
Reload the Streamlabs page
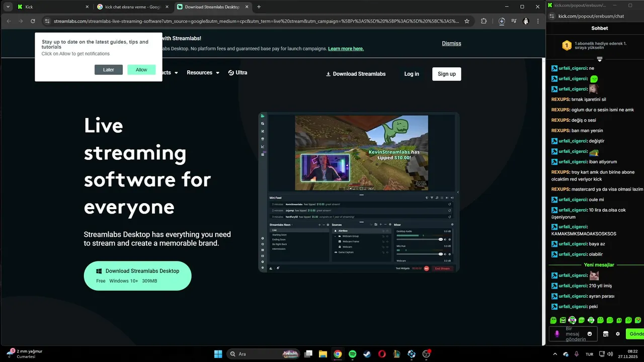(x=33, y=21)
